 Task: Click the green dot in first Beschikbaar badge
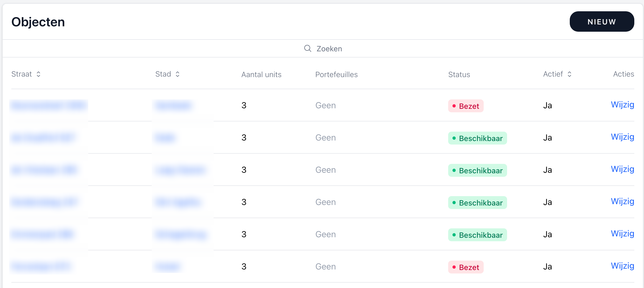pyautogui.click(x=454, y=138)
